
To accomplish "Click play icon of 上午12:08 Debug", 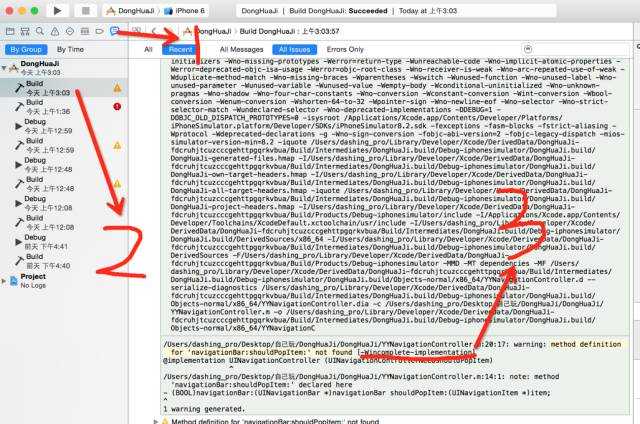I will (x=18, y=203).
